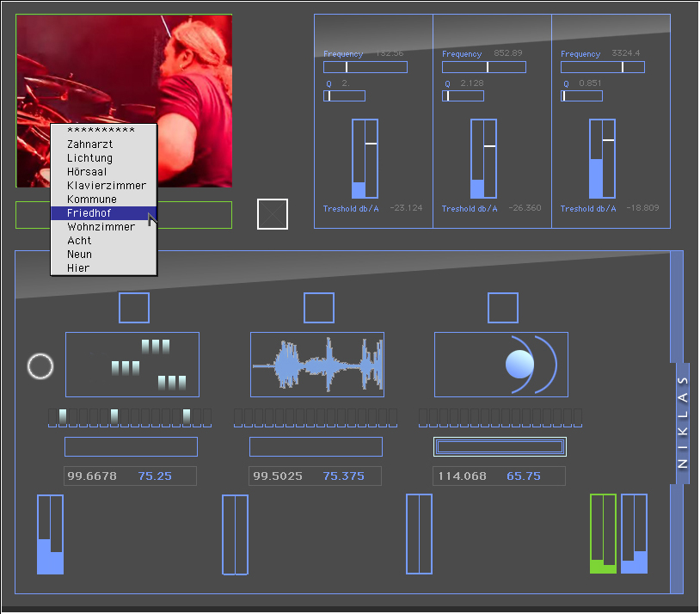Image resolution: width=700 pixels, height=614 pixels.
Task: Select Klavierzimmer menu entry
Action: (x=103, y=186)
